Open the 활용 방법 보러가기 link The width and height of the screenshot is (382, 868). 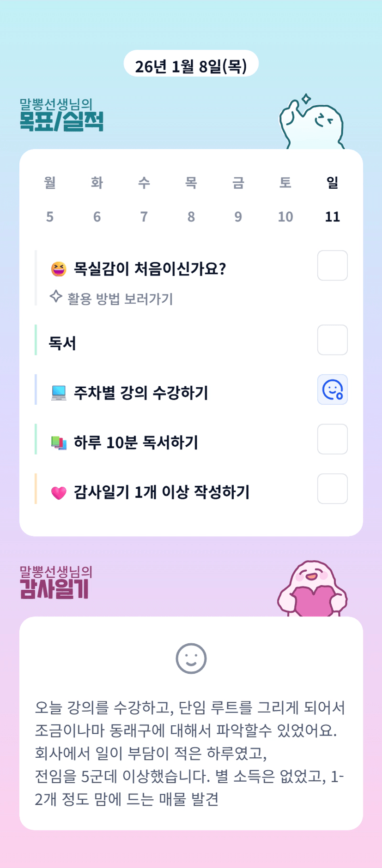pos(120,299)
